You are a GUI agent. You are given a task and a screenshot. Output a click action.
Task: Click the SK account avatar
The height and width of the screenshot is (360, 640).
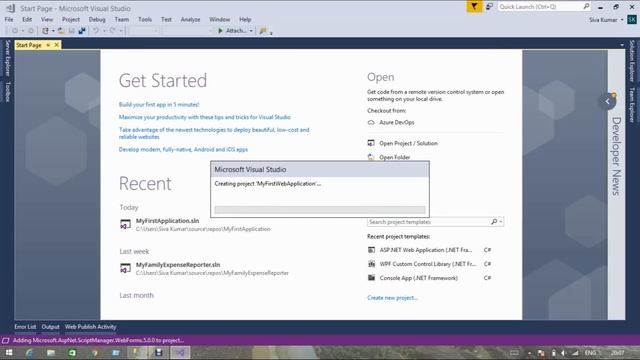(632, 20)
